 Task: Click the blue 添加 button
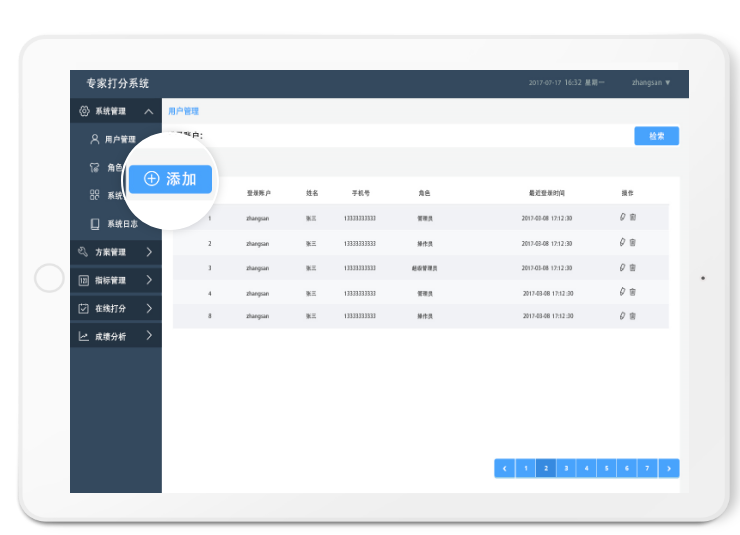point(170,179)
